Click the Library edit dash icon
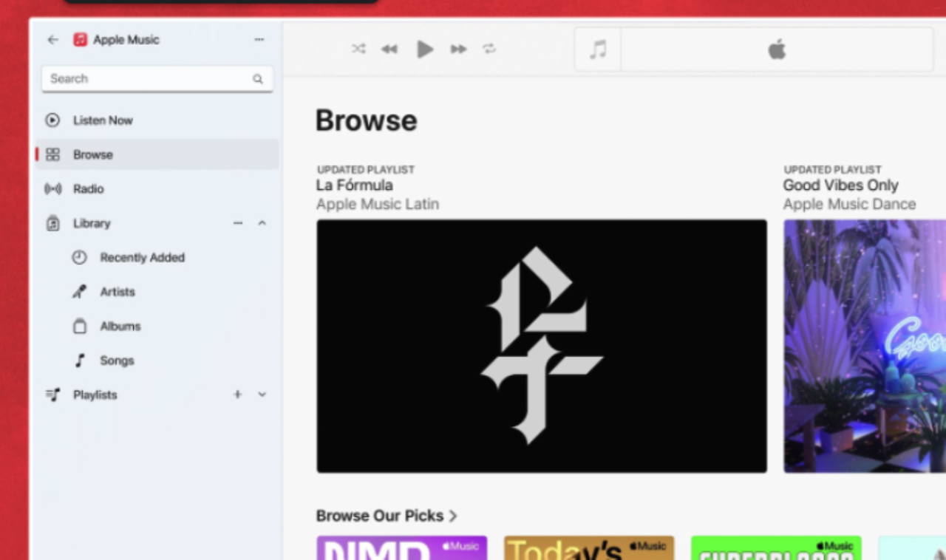946x560 pixels. coord(238,223)
